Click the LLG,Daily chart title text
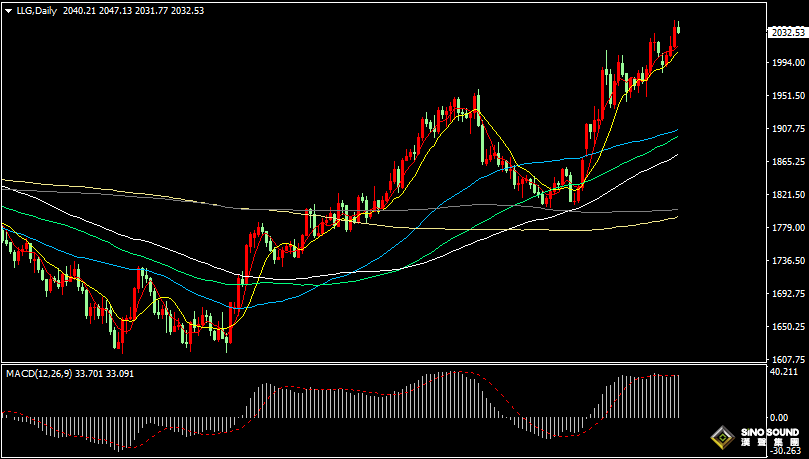 (36, 10)
